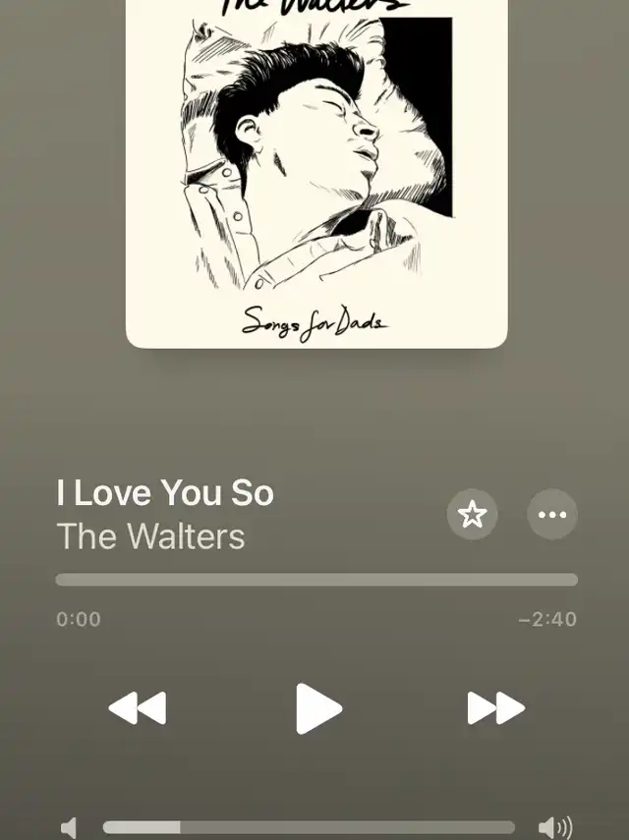Open the artist name The Walters
The image size is (629, 840).
(x=150, y=535)
